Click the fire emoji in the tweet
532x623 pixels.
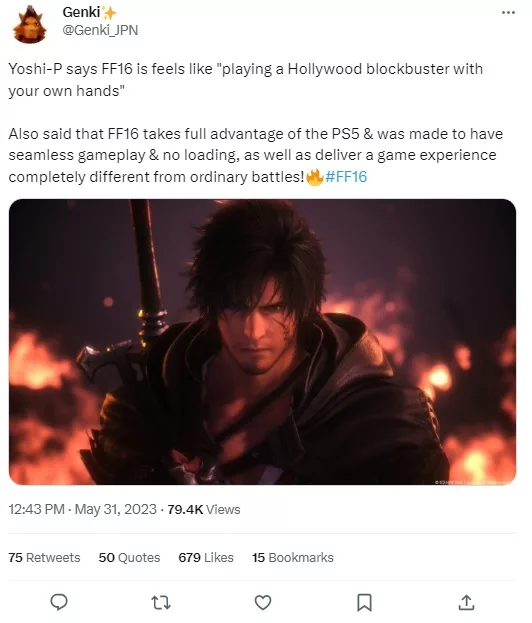[x=315, y=176]
